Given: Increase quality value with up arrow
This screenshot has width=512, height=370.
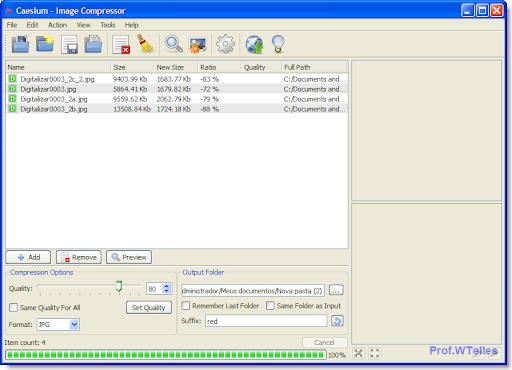Looking at the screenshot, I should [167, 286].
